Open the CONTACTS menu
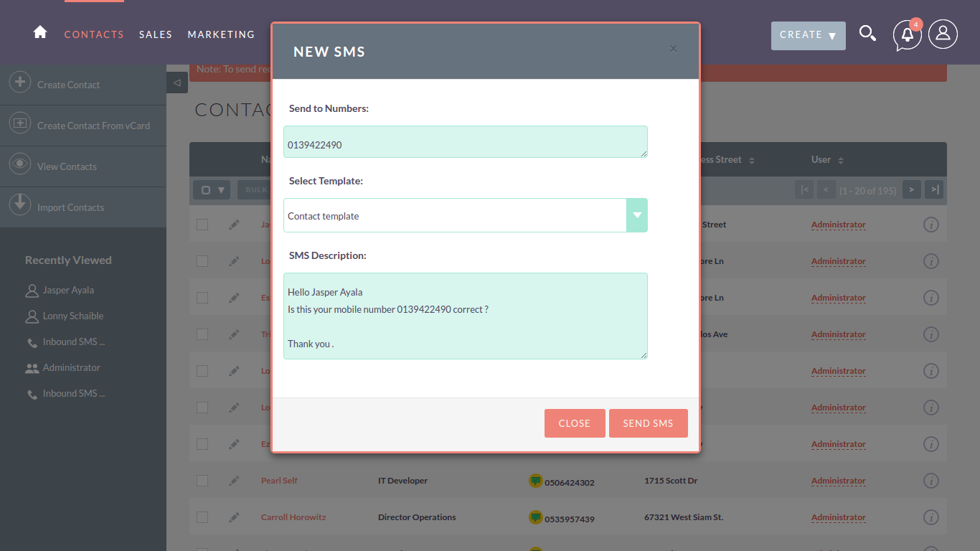The width and height of the screenshot is (980, 551). coord(94,34)
